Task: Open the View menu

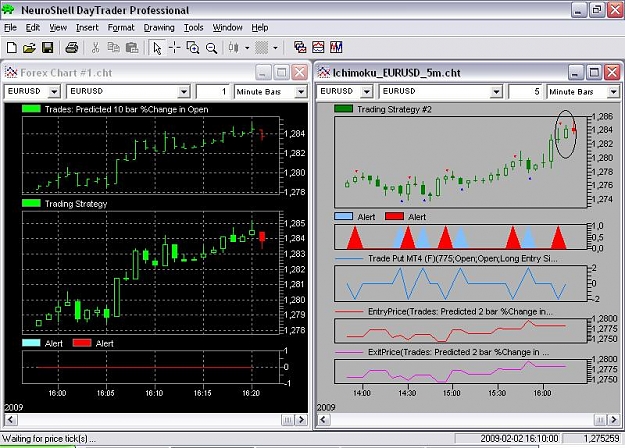Action: 58,28
